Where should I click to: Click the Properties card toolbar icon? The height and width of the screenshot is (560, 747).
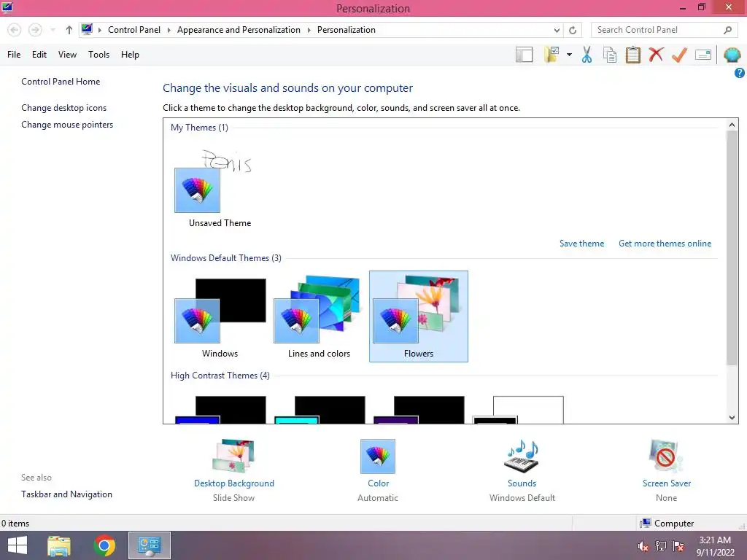point(703,55)
